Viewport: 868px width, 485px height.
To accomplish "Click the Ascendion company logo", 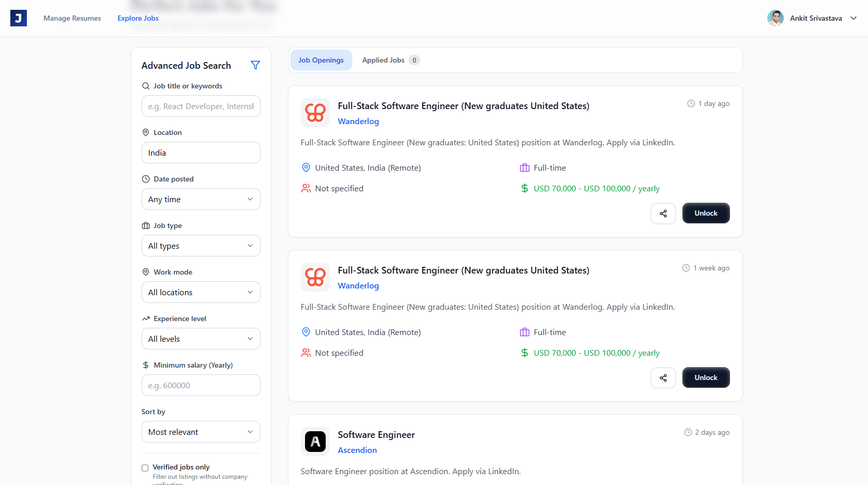I will pos(315,442).
